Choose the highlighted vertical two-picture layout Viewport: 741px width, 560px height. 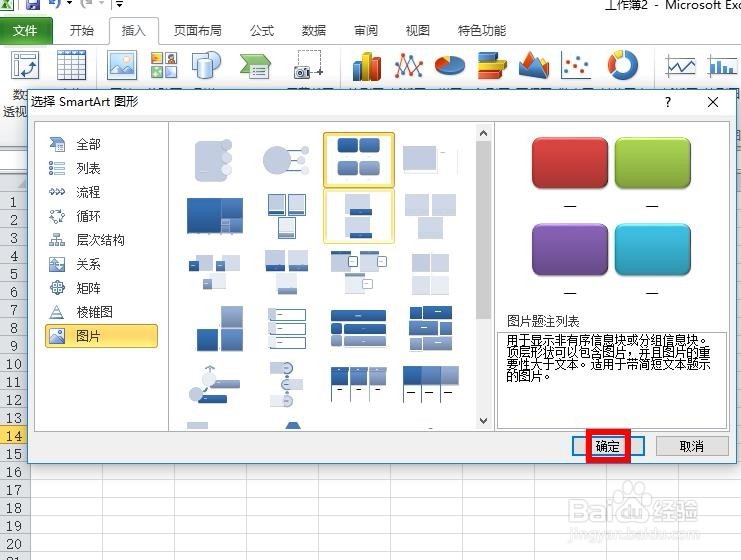coord(359,216)
